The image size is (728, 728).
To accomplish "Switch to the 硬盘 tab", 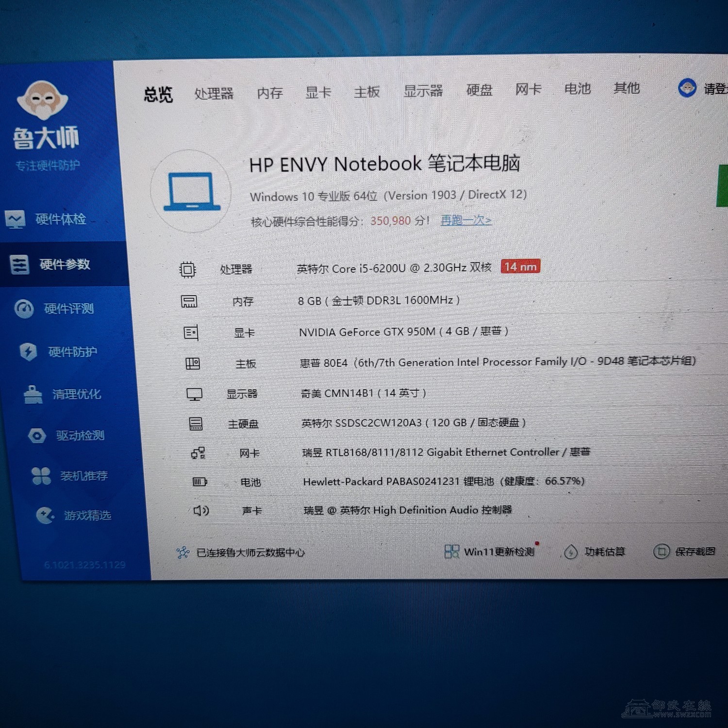I will [x=479, y=90].
